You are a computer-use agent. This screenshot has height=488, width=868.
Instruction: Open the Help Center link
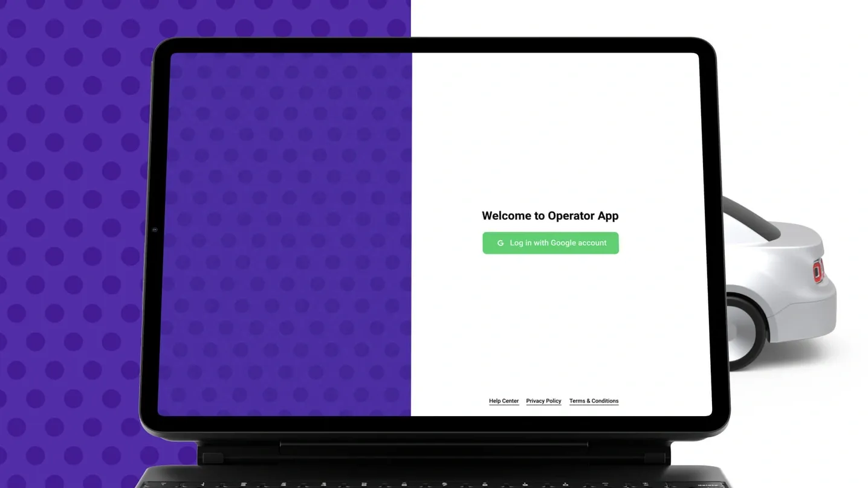504,401
